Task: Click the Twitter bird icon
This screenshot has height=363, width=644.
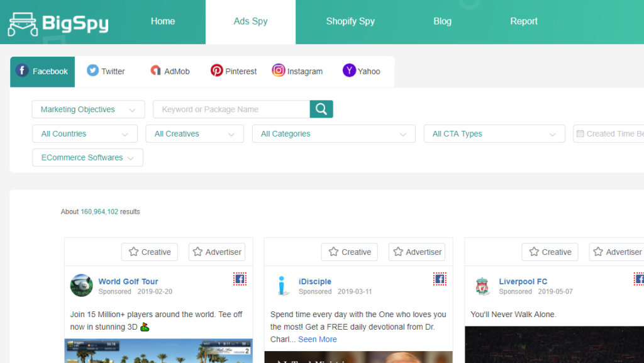Action: [93, 70]
